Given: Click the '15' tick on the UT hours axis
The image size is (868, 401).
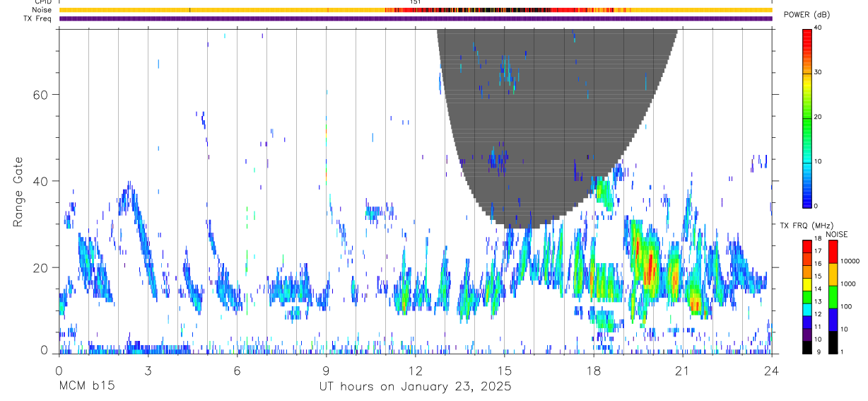Looking at the screenshot, I should tap(504, 369).
